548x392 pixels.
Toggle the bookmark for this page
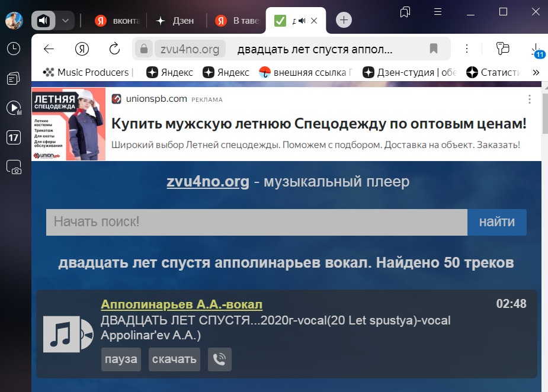[x=434, y=48]
